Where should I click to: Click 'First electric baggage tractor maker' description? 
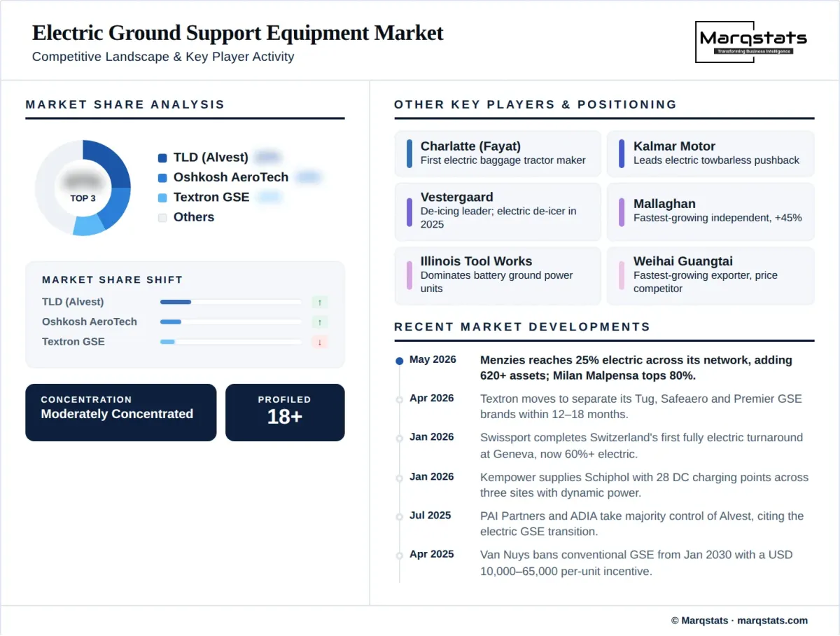click(x=503, y=160)
